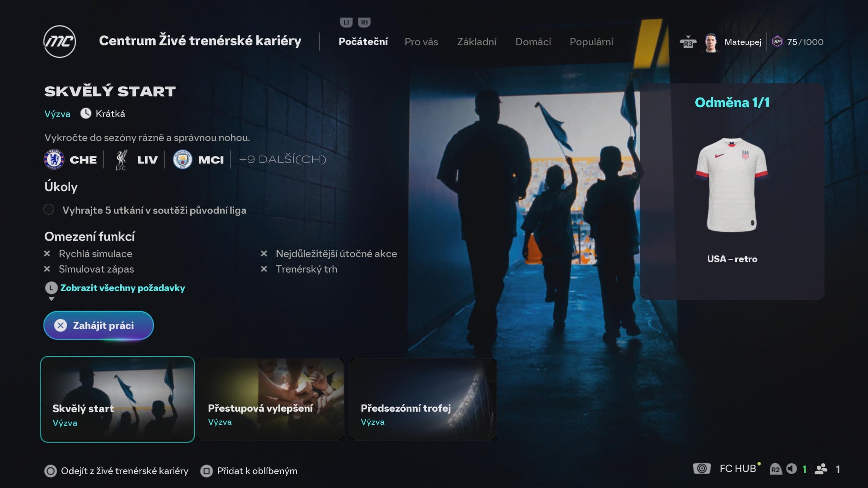Select the Přestupová vylepšení challenge card
This screenshot has width=868, height=488.
(270, 399)
